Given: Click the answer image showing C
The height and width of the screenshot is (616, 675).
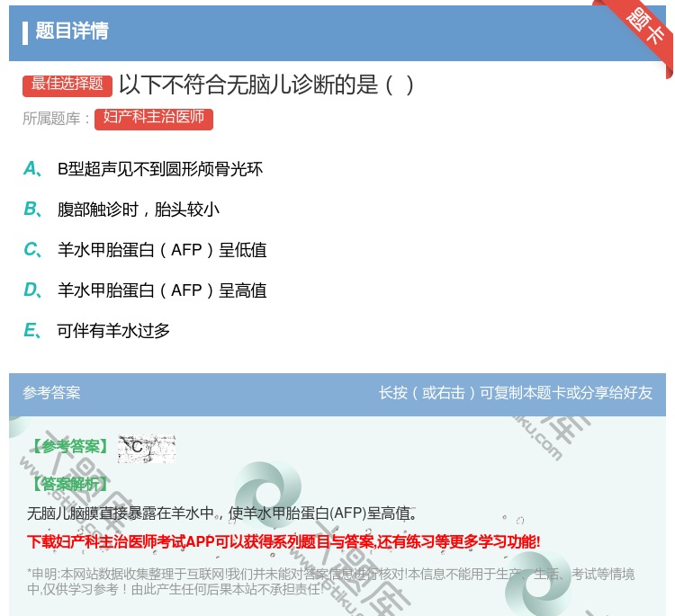Looking at the screenshot, I should pos(147,448).
